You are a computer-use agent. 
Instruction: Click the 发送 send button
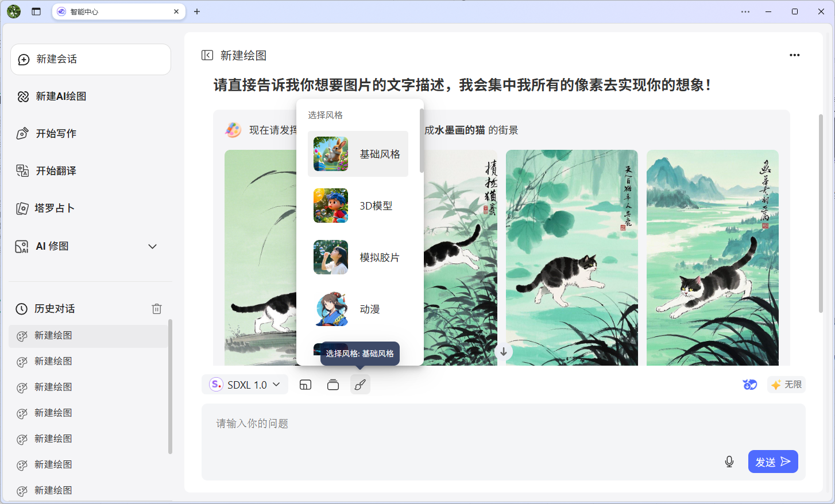pyautogui.click(x=772, y=462)
